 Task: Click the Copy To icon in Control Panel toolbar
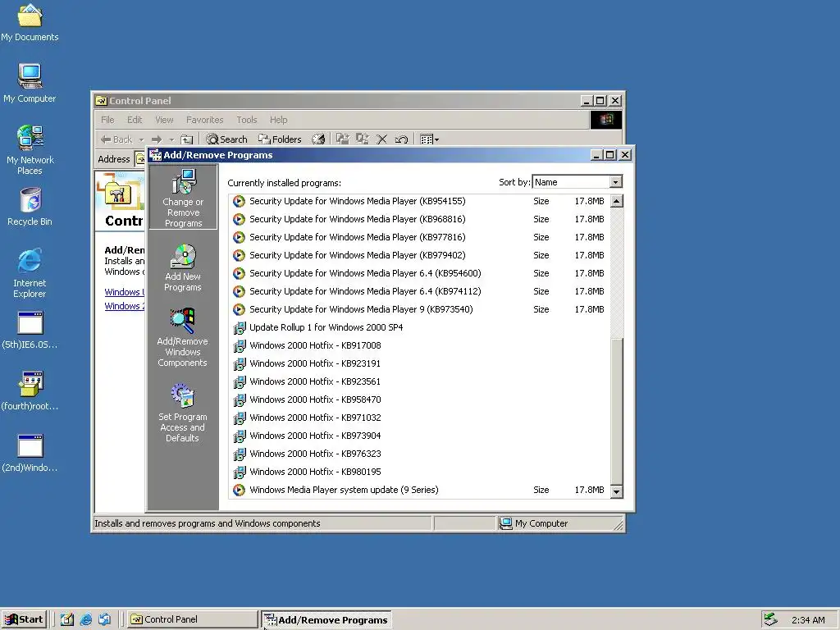pos(362,139)
